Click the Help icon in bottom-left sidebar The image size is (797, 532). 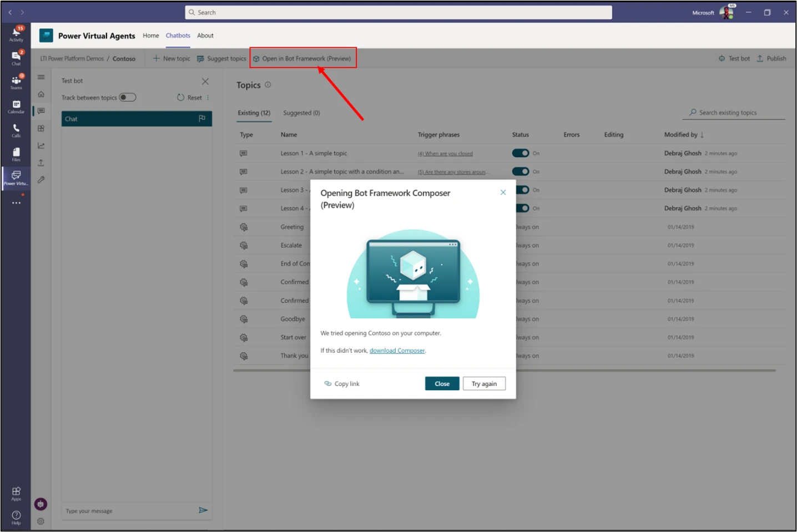[16, 517]
